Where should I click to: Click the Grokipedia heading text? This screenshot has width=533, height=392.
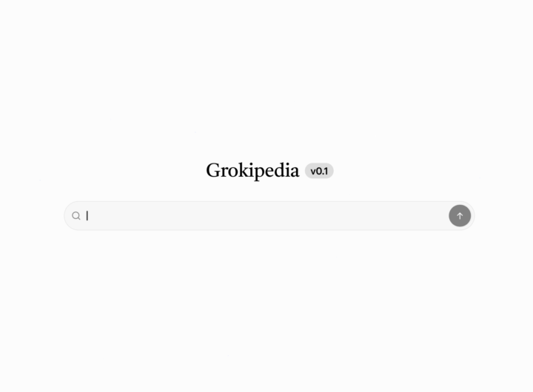pos(252,171)
